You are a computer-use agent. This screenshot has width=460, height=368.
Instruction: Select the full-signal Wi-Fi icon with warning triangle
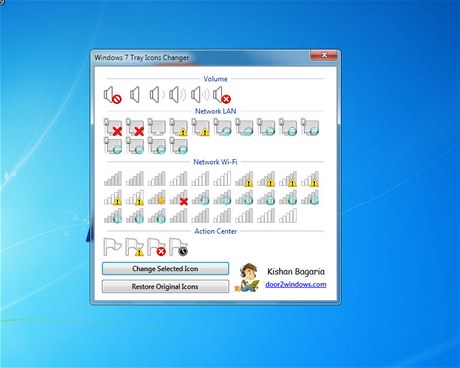[x=244, y=179]
